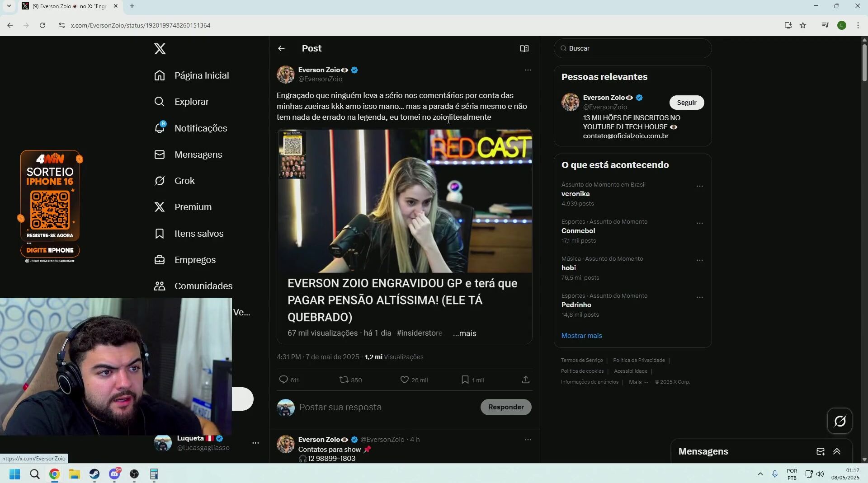Click the Buscar search field
This screenshot has height=483, width=868.
tap(632, 48)
